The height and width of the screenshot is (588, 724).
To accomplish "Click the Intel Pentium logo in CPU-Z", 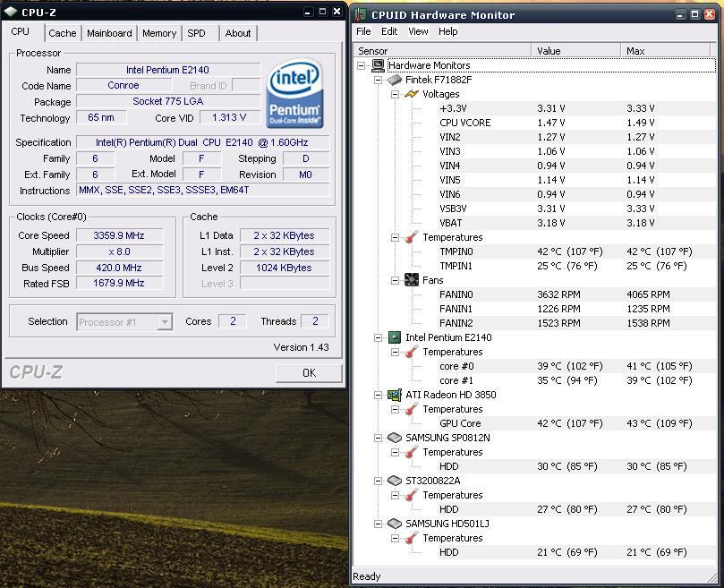I will click(294, 94).
